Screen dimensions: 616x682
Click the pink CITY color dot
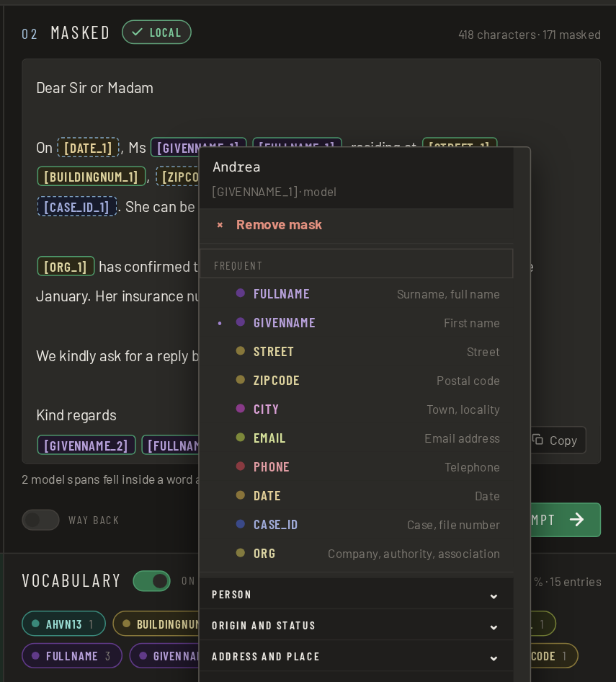click(241, 409)
